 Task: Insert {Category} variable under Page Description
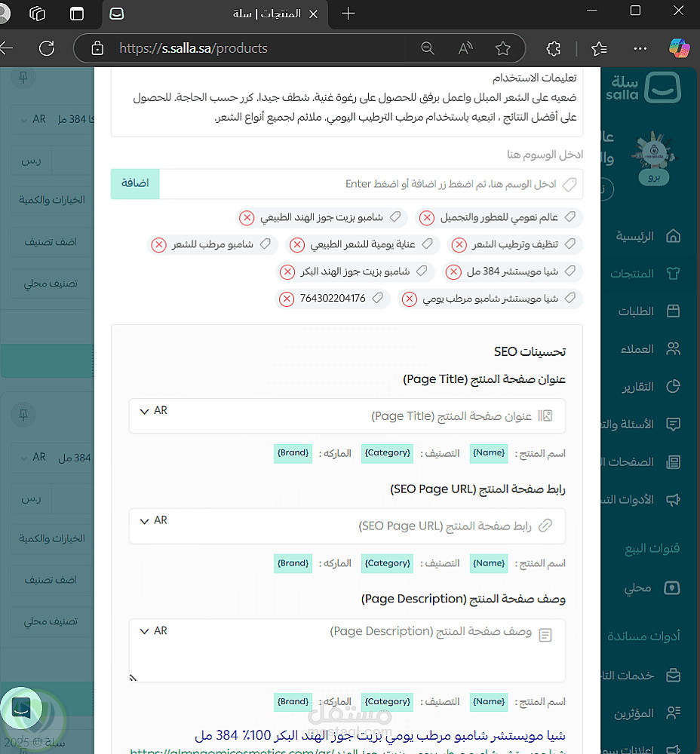click(387, 702)
